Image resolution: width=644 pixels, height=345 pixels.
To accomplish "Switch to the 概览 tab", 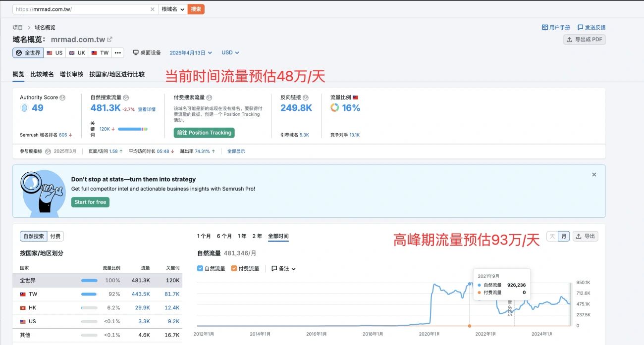I will 18,74.
